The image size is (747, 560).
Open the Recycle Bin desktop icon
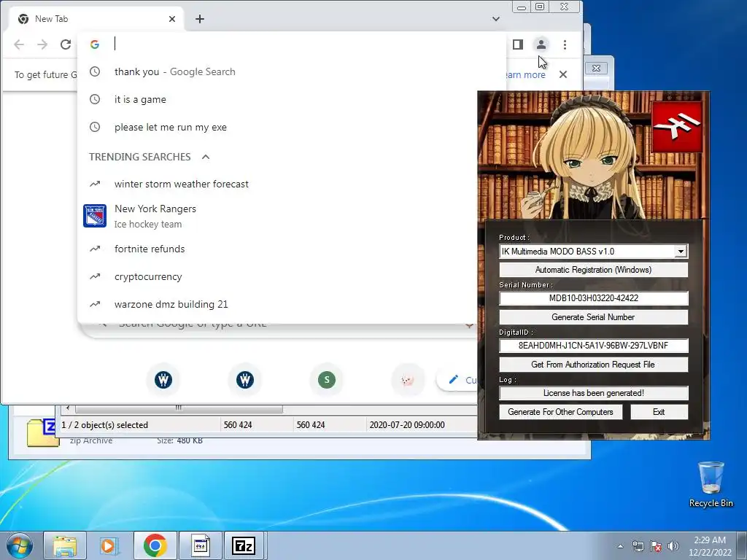[x=711, y=484]
